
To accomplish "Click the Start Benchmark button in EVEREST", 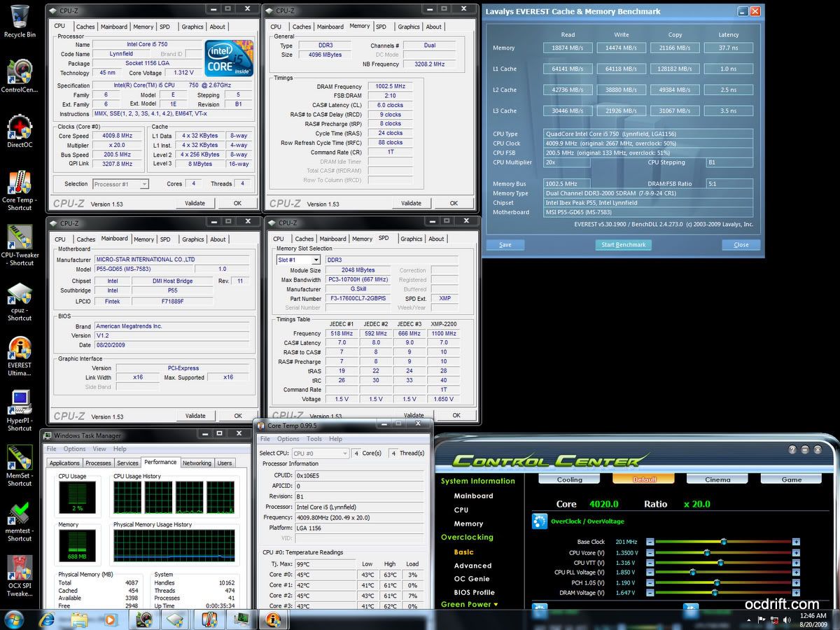I will click(623, 245).
